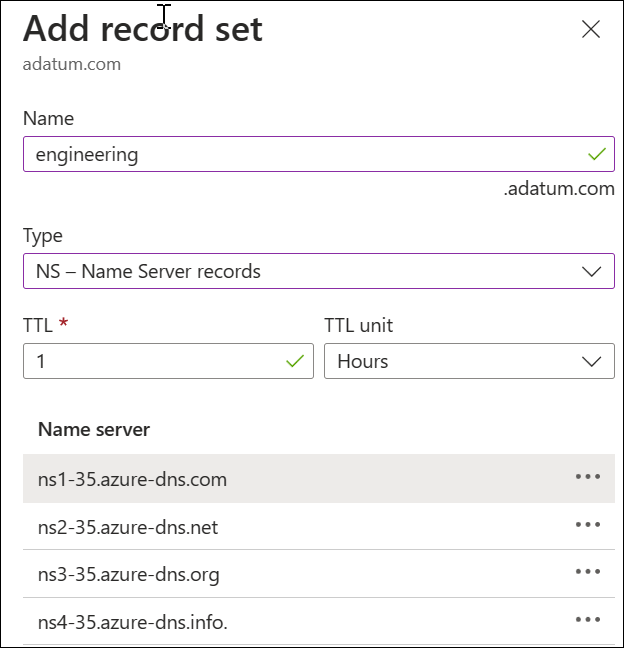This screenshot has height=648, width=624.
Task: Click into the Name field containing engineering
Action: coord(300,154)
